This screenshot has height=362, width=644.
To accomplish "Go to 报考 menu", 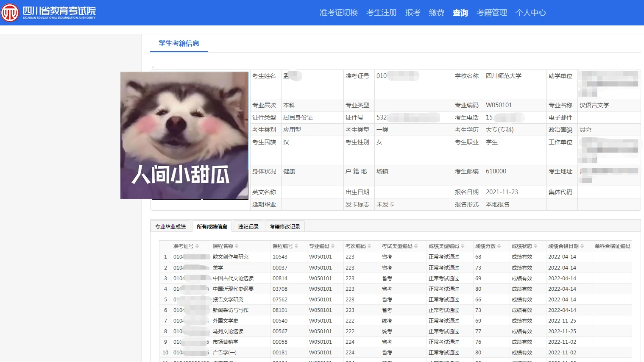I will point(413,13).
